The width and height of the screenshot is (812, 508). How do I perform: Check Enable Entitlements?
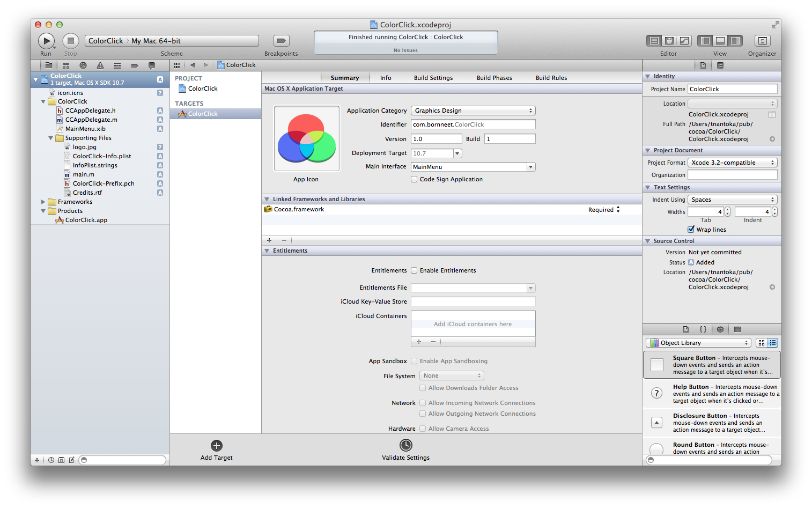coord(414,270)
